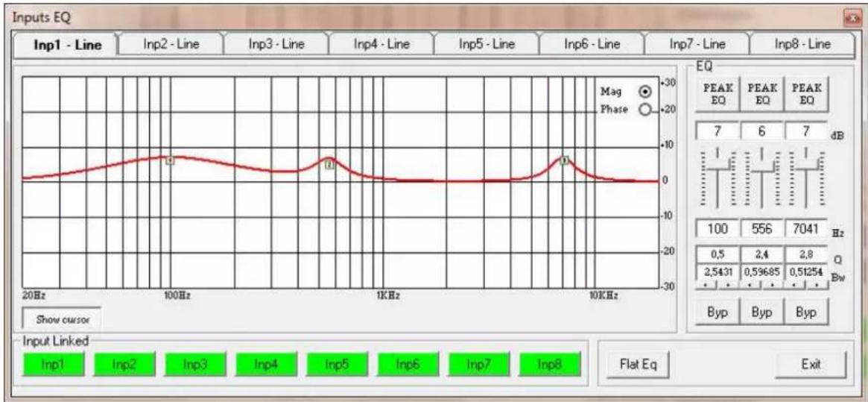Select EQ band marker 1 on the curve
The image size is (868, 402).
[x=170, y=161]
